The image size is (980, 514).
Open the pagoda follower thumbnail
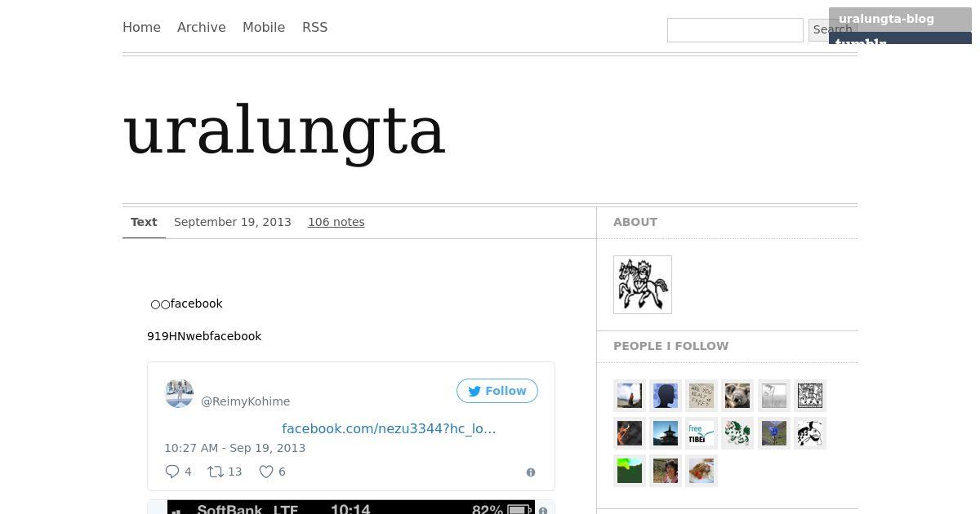tap(666, 433)
